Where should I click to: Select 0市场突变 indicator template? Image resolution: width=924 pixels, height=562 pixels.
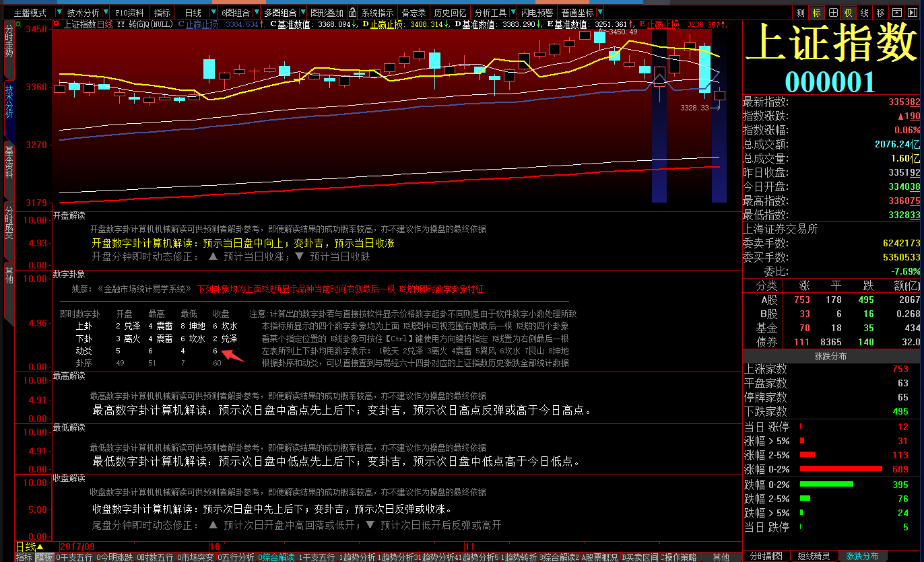(195, 557)
